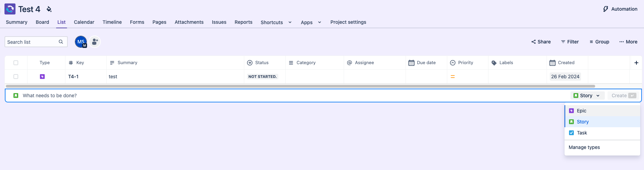Choose Epic from the type menu
Screen dimensions: 644x170
click(x=602, y=111)
